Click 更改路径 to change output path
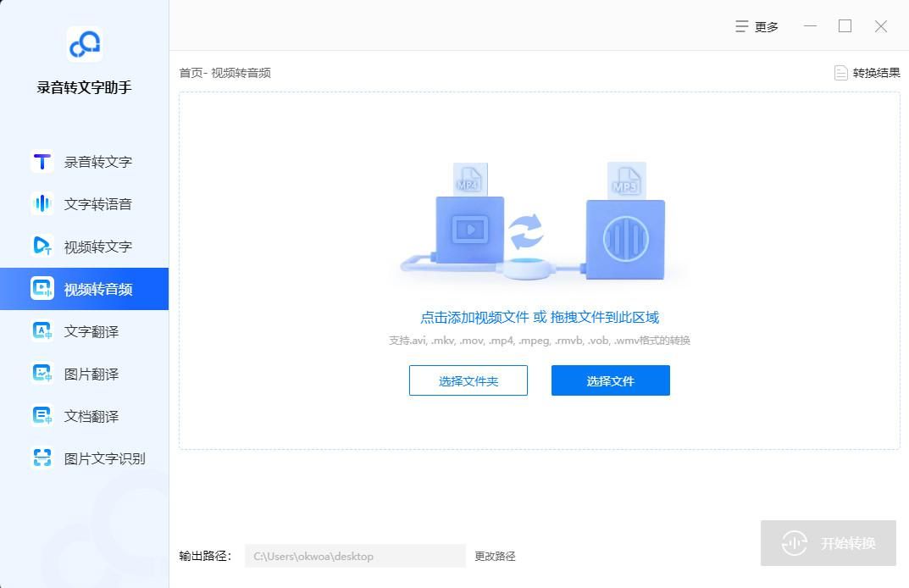Image resolution: width=909 pixels, height=588 pixels. [x=495, y=556]
